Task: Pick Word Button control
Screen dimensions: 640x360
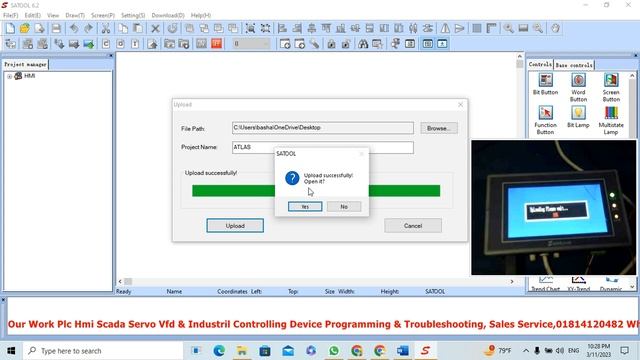Action: click(578, 87)
